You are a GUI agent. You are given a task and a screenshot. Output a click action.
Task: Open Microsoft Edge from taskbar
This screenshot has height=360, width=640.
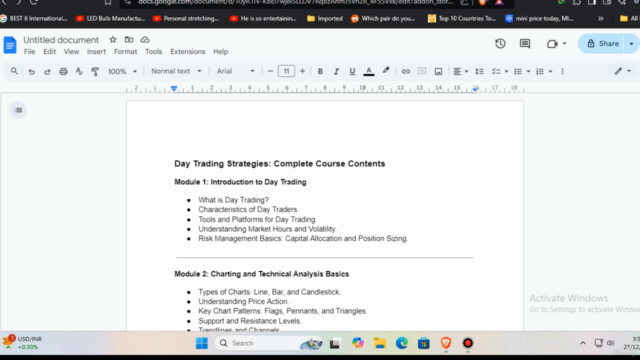(402, 343)
